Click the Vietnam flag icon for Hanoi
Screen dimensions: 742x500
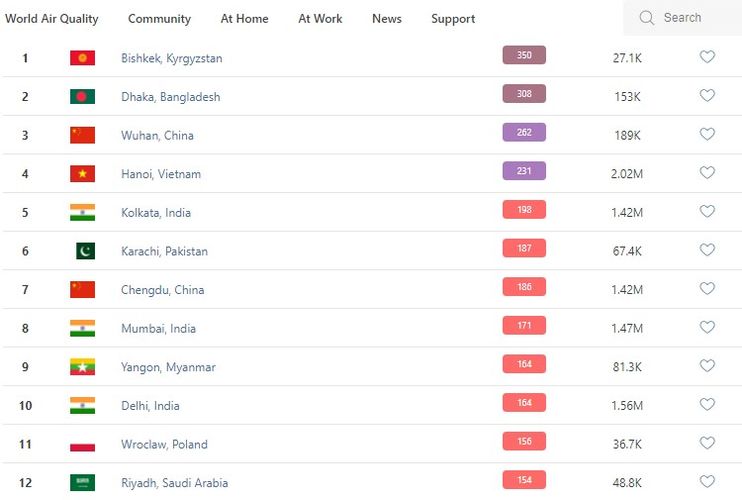82,174
